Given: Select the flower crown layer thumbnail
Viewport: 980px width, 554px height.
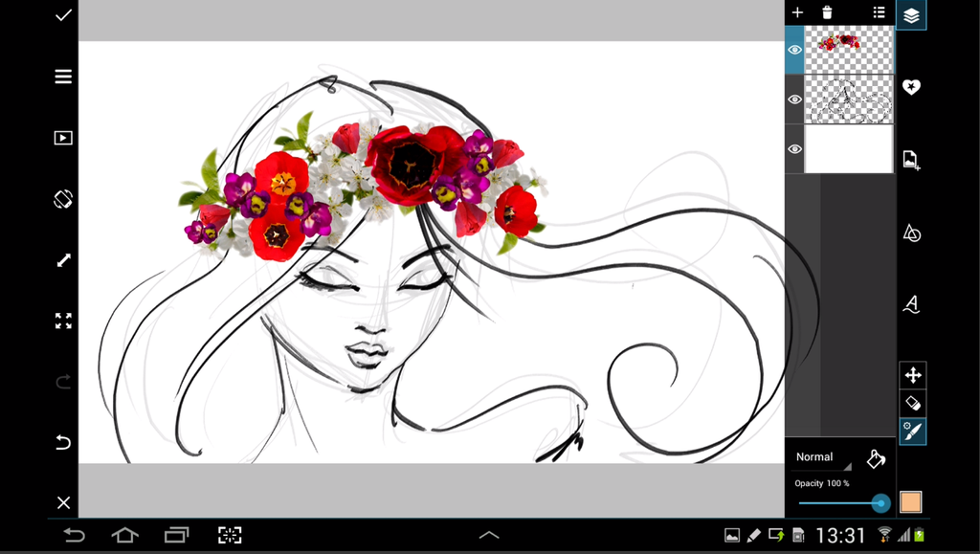Looking at the screenshot, I should pos(849,50).
